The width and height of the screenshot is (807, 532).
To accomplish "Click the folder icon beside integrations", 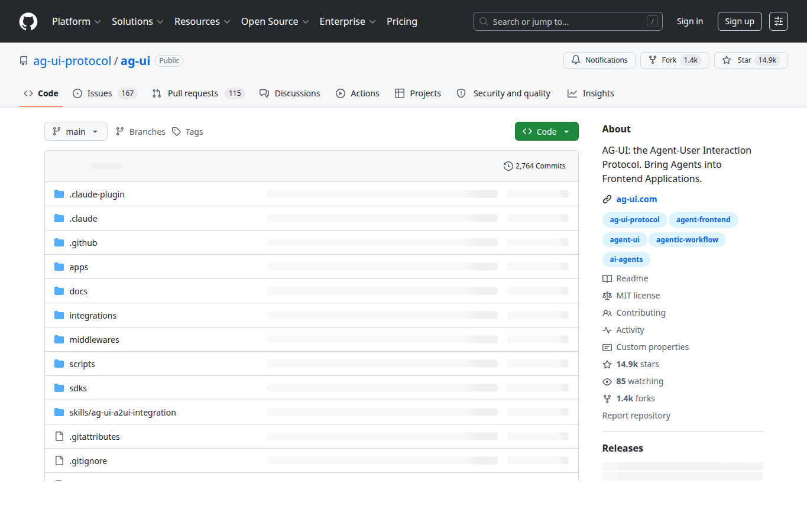I will [x=59, y=315].
